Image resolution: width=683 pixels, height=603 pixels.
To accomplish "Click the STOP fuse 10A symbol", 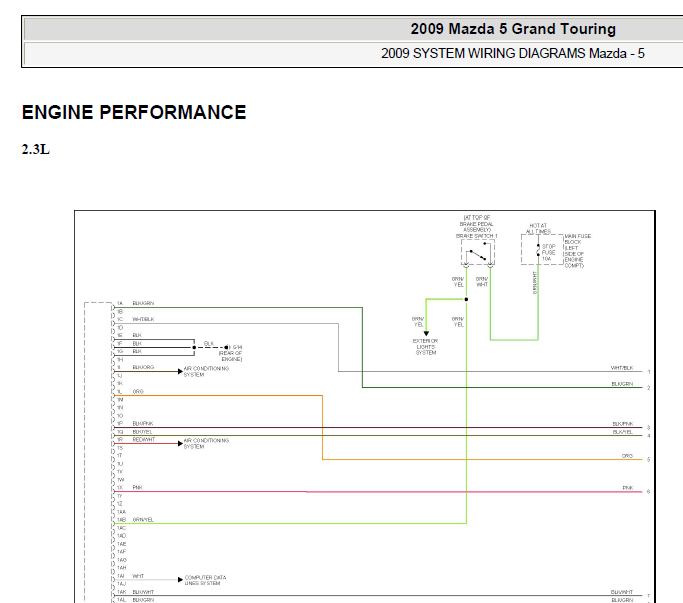I will [538, 251].
